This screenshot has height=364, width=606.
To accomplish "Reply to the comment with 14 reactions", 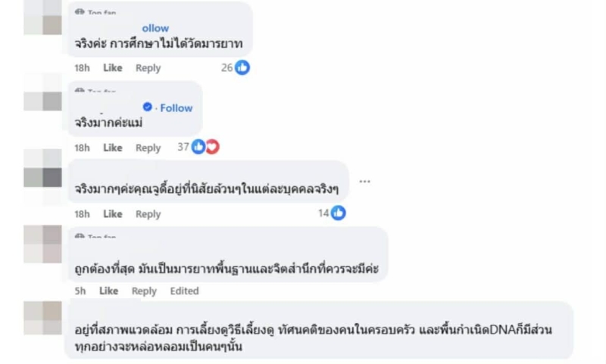I will [x=148, y=214].
